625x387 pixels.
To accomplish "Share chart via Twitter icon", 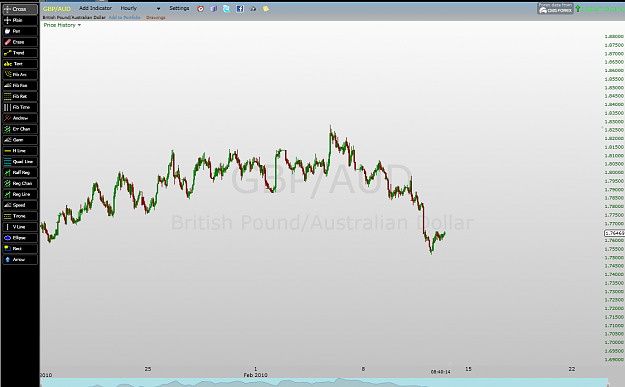I will pos(226,8).
